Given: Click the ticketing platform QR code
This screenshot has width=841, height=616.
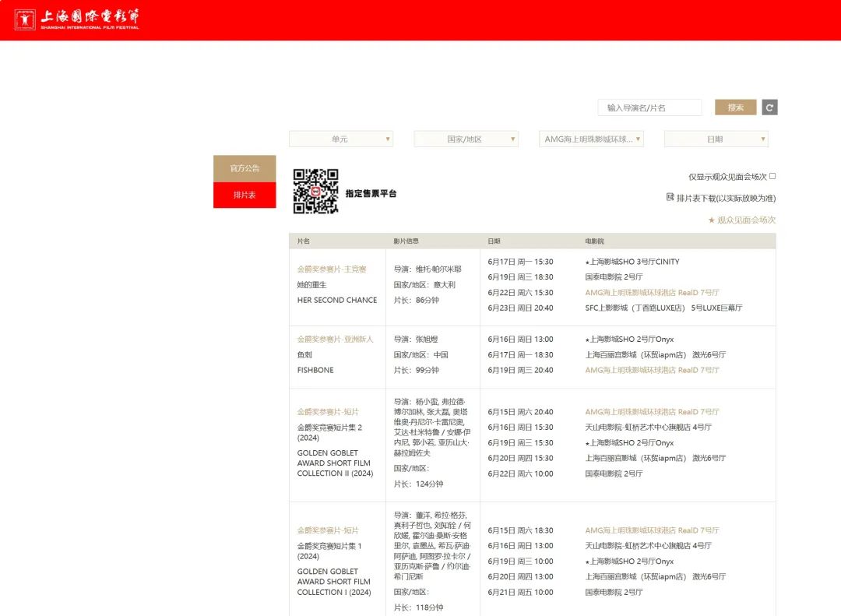Looking at the screenshot, I should click(315, 192).
